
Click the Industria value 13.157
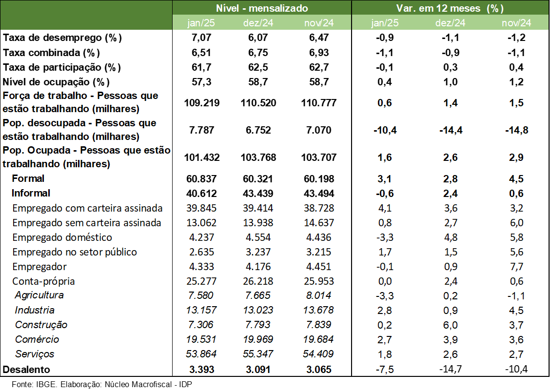(201, 310)
